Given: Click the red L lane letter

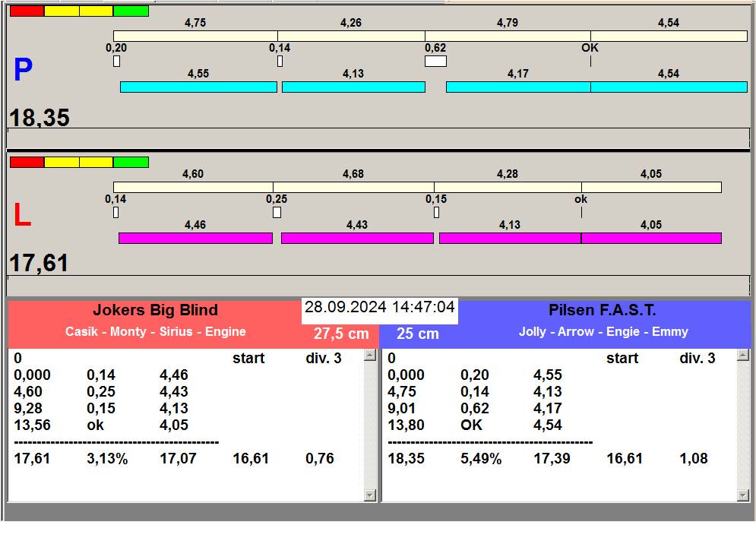Looking at the screenshot, I should [x=22, y=217].
